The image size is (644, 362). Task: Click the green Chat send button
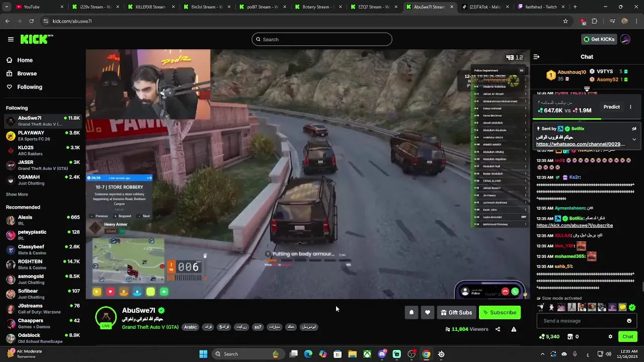pos(628,337)
